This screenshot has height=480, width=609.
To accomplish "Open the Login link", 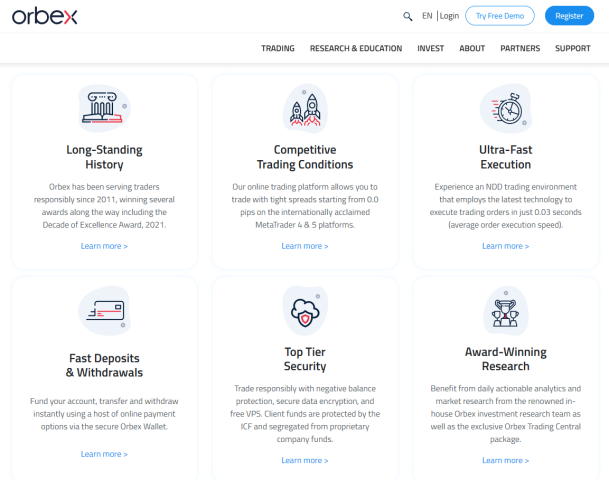I will [449, 16].
